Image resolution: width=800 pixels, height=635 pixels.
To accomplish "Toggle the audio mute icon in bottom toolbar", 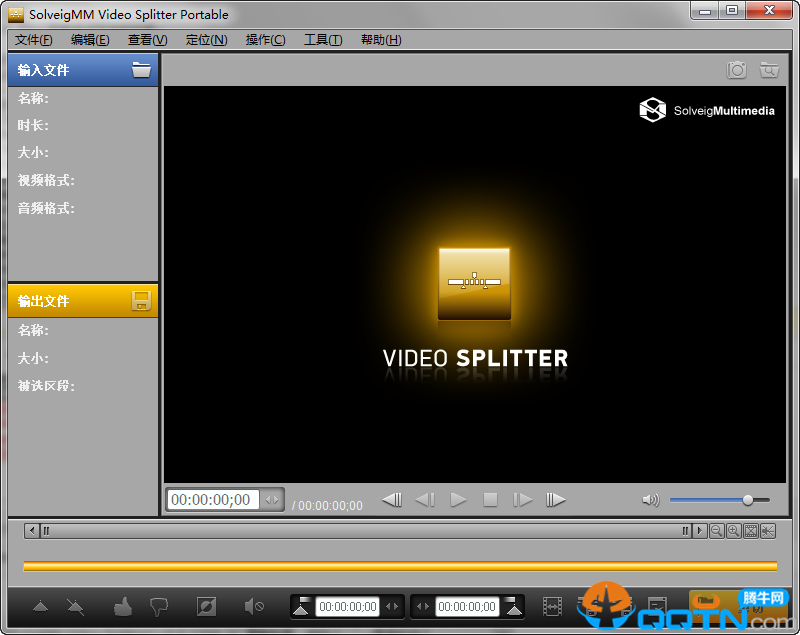I will point(254,606).
